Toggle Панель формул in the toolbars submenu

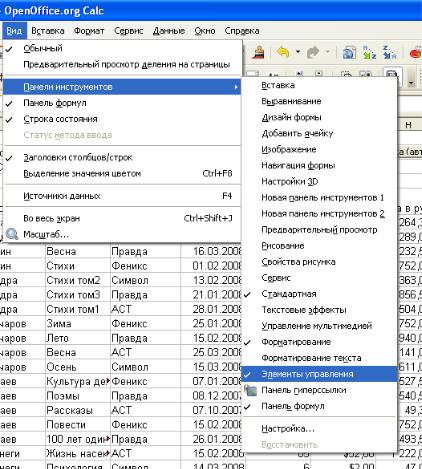coord(319,406)
